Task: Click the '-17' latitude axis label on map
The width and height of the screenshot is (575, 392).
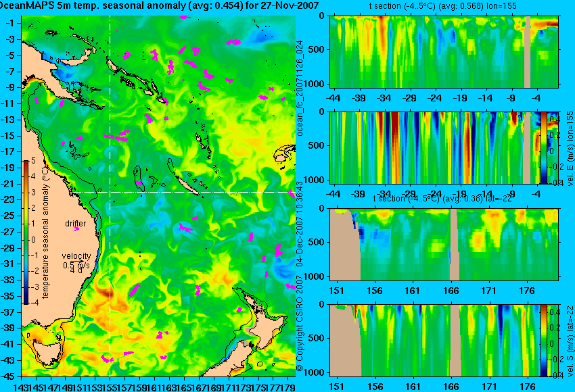Action: coord(8,151)
